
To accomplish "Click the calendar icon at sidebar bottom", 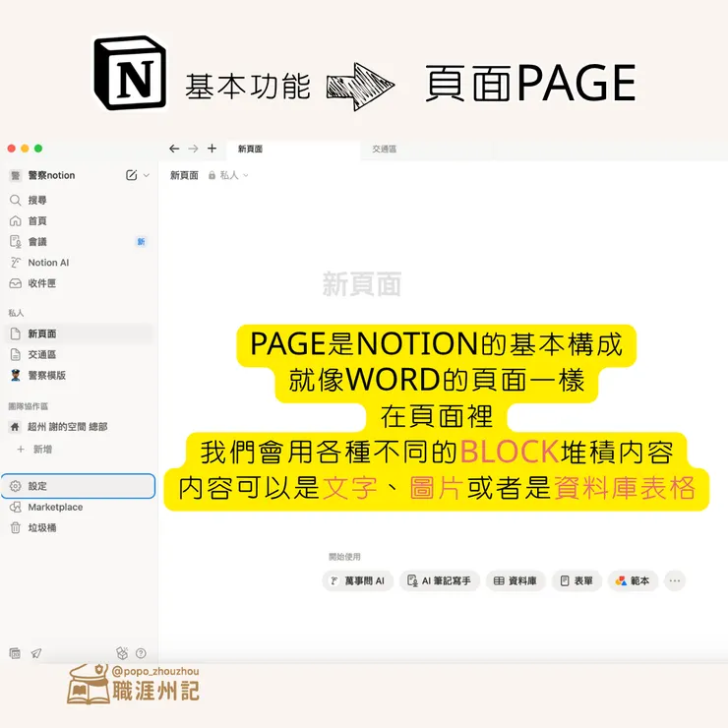I will [15, 653].
